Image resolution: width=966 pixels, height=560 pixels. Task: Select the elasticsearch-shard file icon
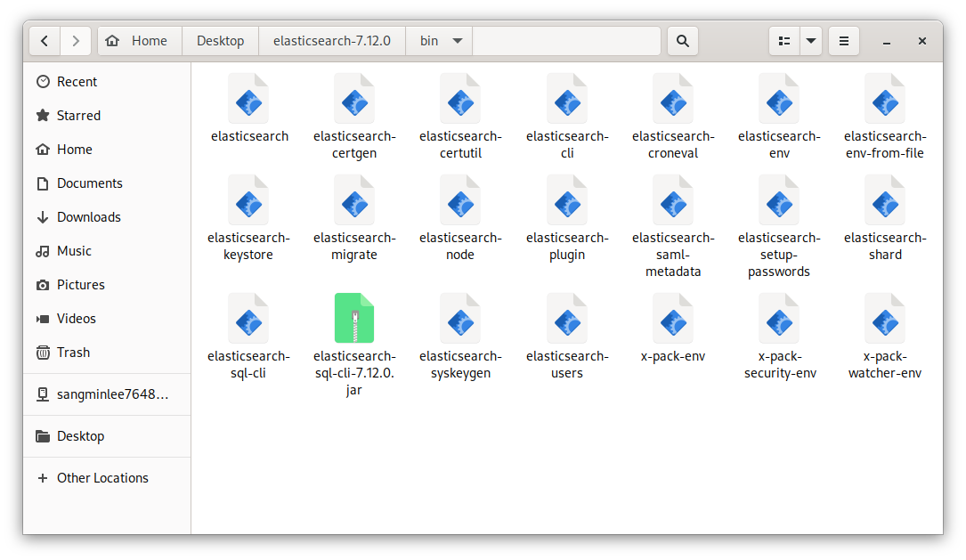point(885,200)
